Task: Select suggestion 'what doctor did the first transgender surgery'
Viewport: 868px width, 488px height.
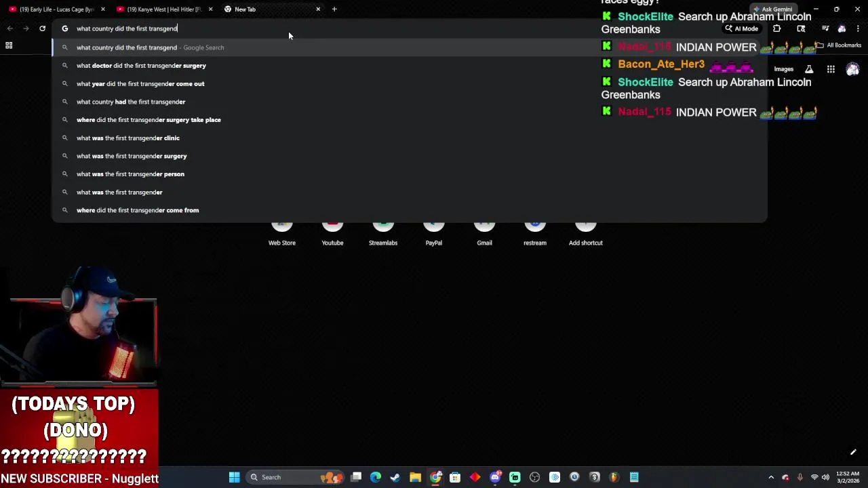Action: [410, 66]
